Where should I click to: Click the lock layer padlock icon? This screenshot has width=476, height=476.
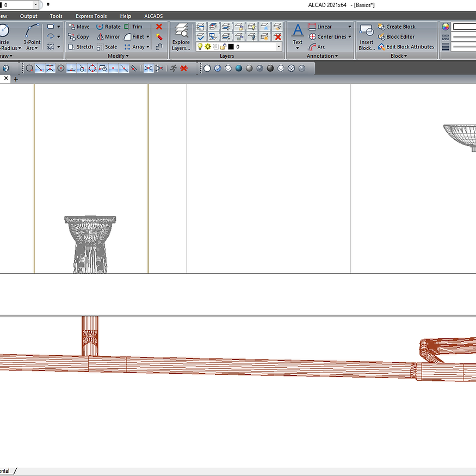pos(239,27)
